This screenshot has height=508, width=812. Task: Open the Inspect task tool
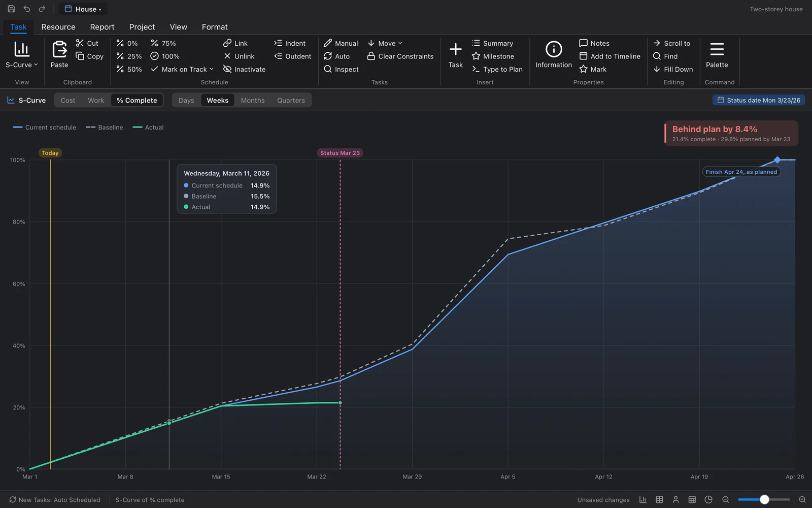tap(342, 69)
